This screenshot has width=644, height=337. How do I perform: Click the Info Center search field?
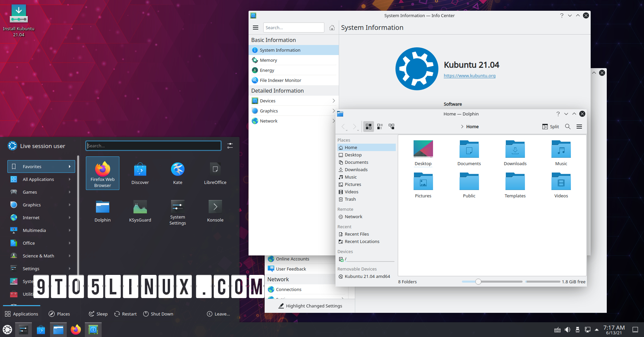coord(293,28)
